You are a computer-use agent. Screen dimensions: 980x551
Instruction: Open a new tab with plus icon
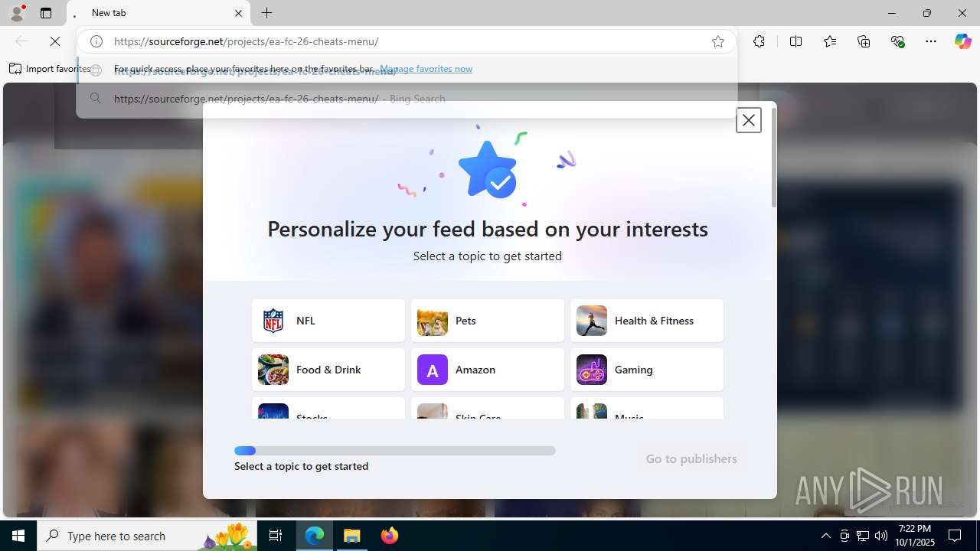coord(266,13)
